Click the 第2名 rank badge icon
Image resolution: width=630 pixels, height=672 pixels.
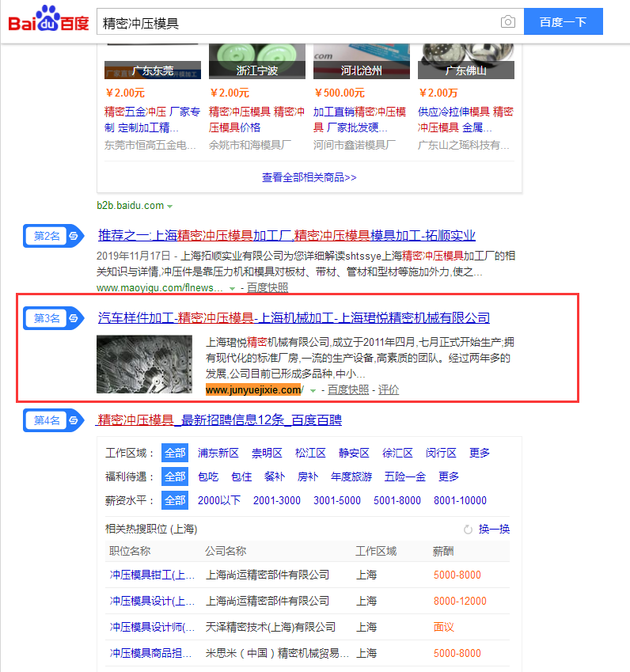coord(54,236)
